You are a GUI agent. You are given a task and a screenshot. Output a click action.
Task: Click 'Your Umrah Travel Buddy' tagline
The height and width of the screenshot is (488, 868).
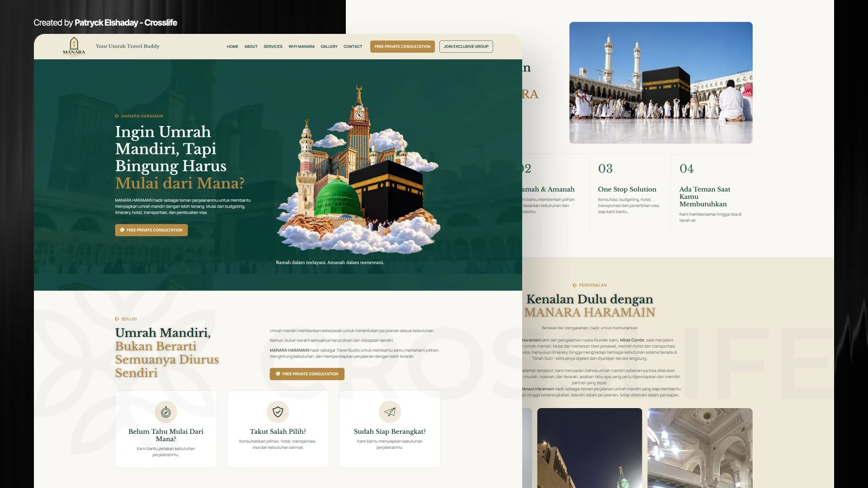tap(127, 46)
